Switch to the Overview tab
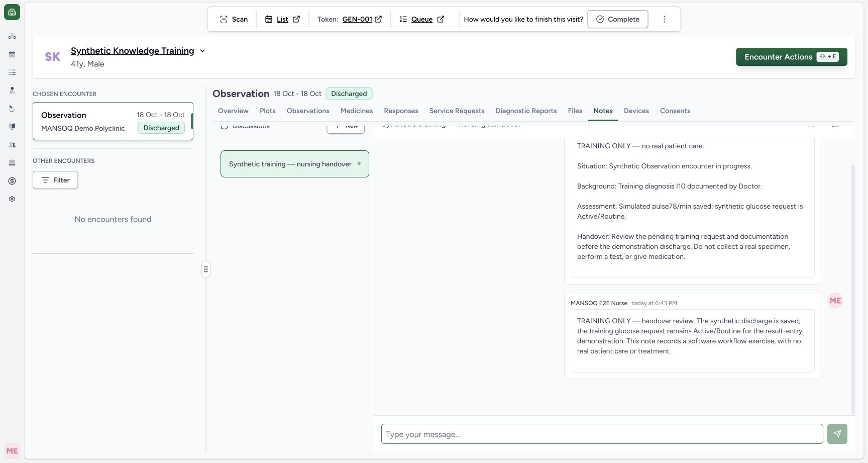Image resolution: width=868 pixels, height=463 pixels. pyautogui.click(x=233, y=111)
